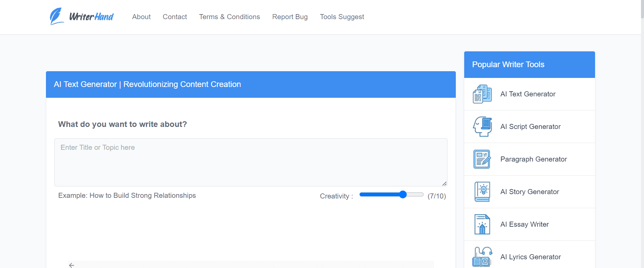Click the AI Story Generator book icon

coord(482,192)
